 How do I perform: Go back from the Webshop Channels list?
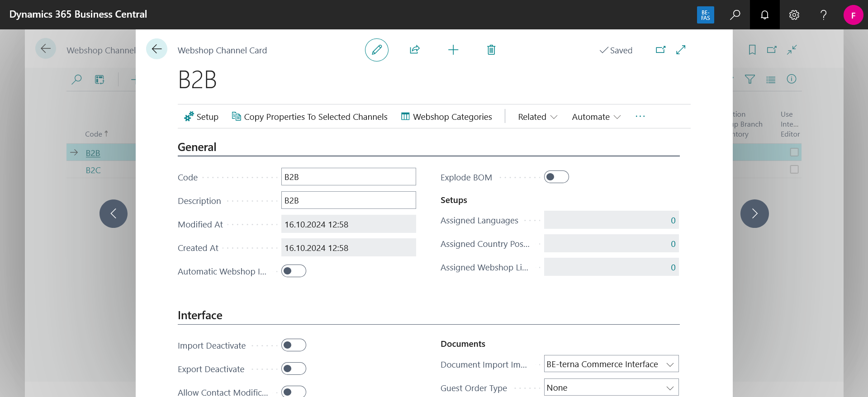tap(46, 49)
